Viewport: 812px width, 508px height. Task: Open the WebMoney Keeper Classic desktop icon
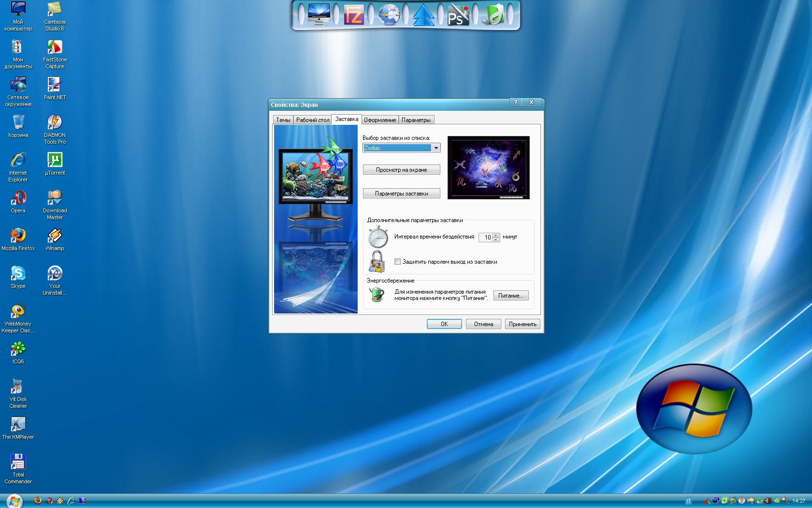(x=18, y=318)
